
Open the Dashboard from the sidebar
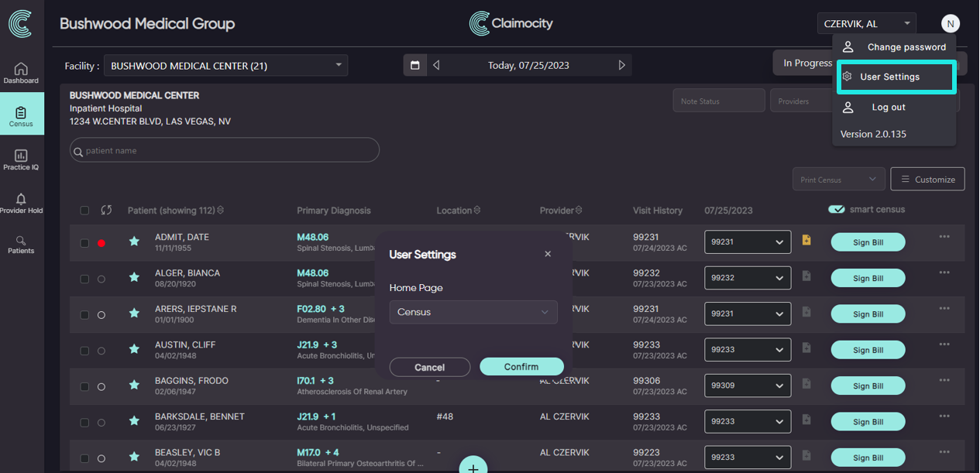coord(21,73)
